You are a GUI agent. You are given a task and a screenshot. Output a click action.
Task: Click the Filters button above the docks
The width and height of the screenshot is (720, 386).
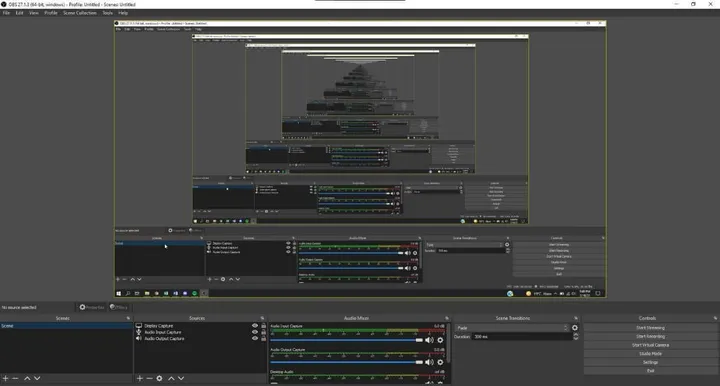tap(118, 307)
